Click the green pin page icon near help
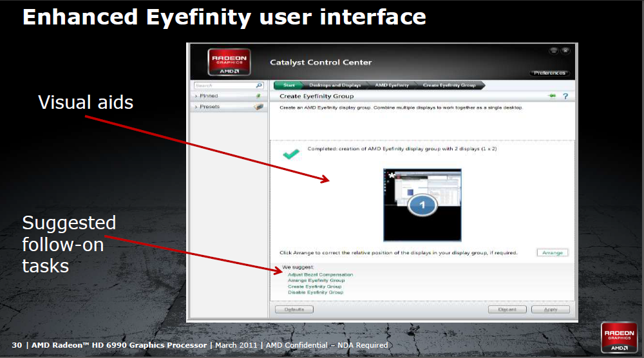The image size is (644, 358). [552, 96]
